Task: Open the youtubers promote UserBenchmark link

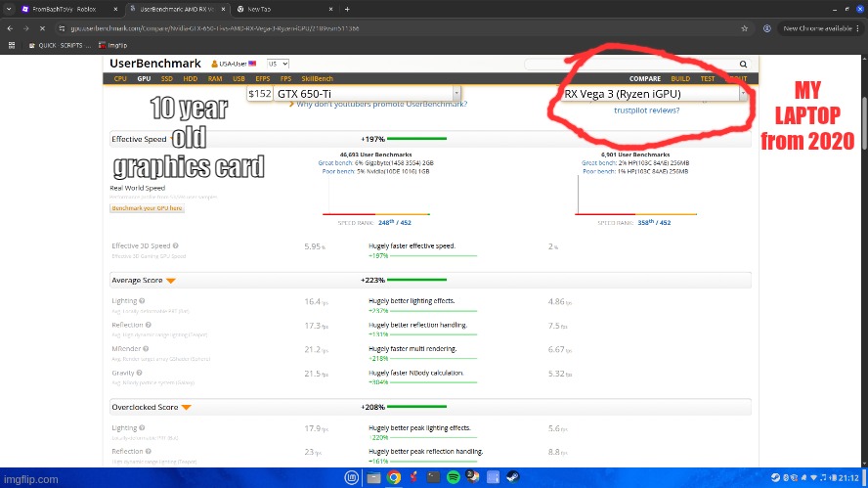Action: pyautogui.click(x=381, y=104)
